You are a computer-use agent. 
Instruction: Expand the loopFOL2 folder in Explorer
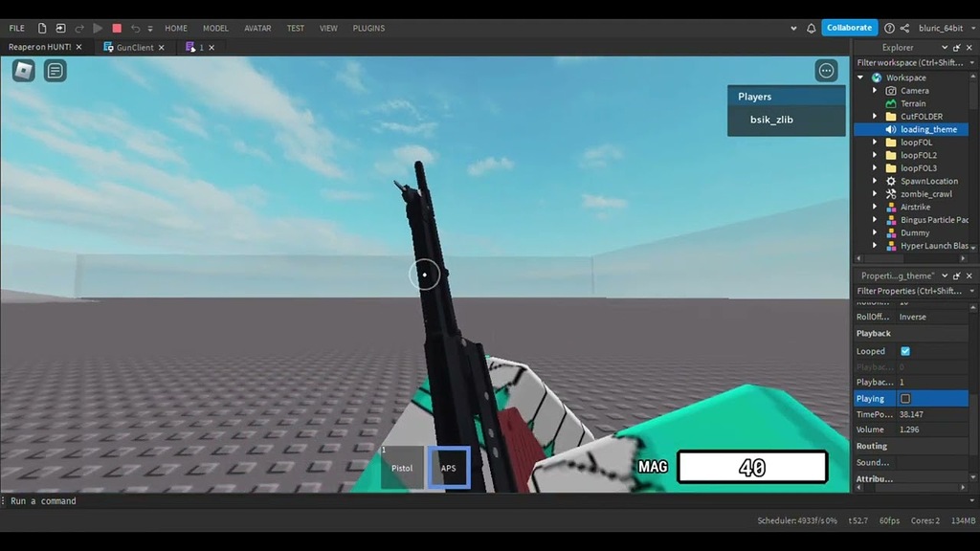tap(874, 155)
